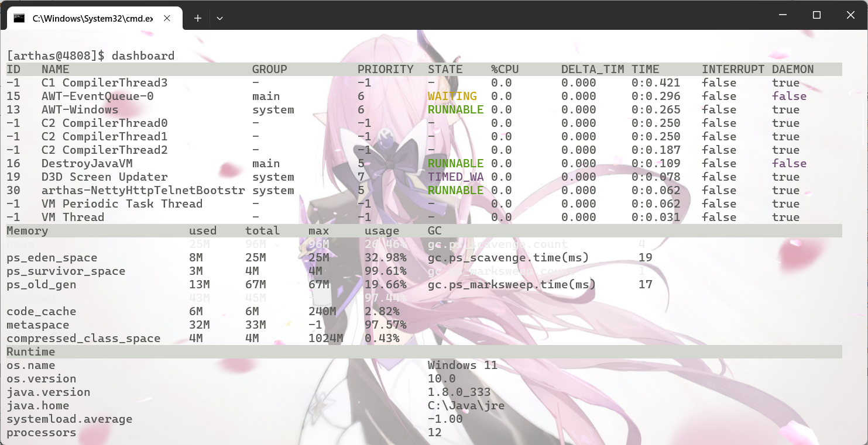Click the RUNNABLE state of DestroyJavaVM
The width and height of the screenshot is (868, 445).
point(456,164)
